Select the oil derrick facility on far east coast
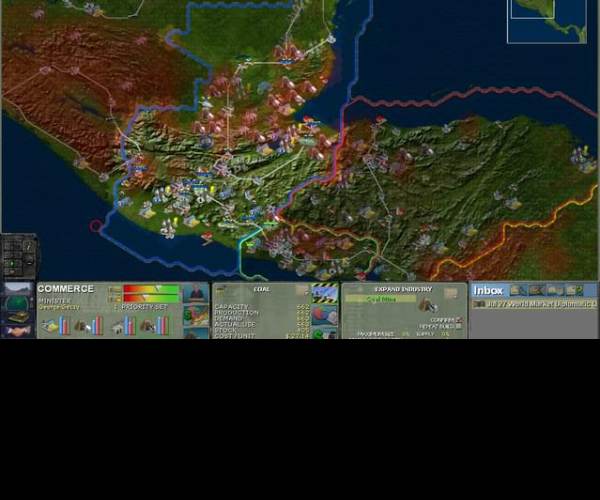The height and width of the screenshot is (500, 600). click(582, 157)
